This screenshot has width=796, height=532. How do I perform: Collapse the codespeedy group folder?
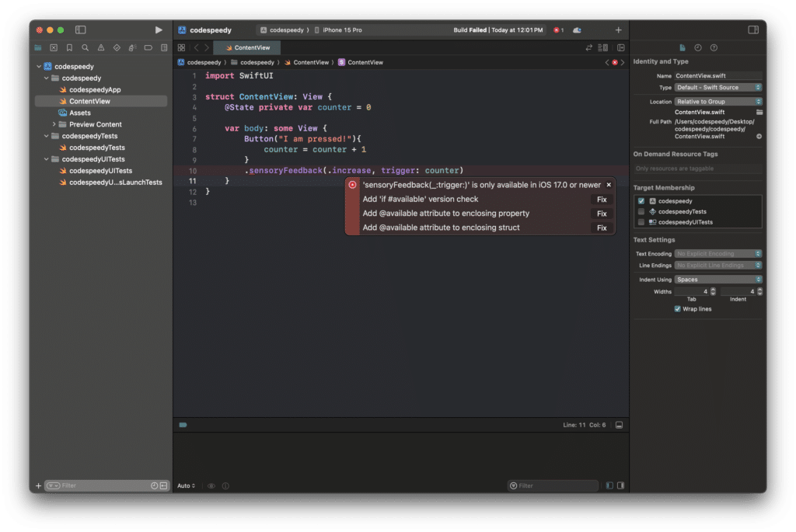46,78
